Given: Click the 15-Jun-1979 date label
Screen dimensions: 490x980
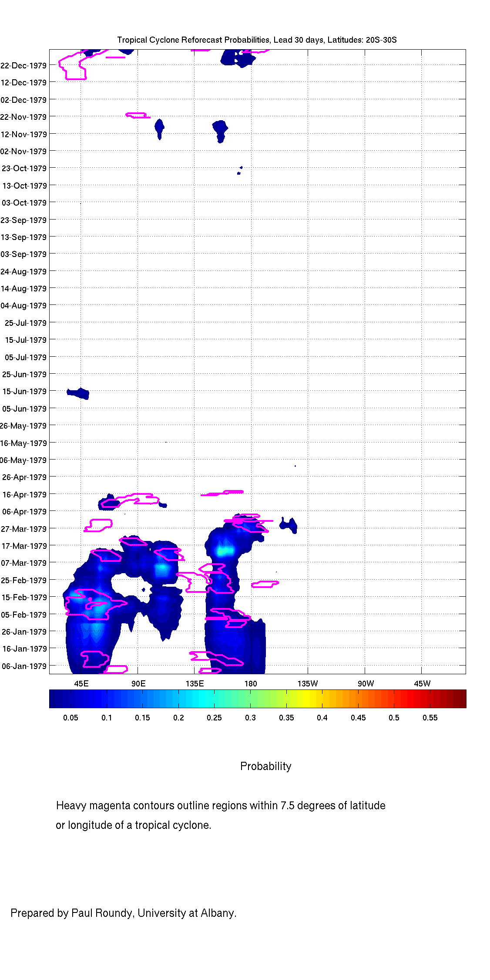Looking at the screenshot, I should click(24, 392).
